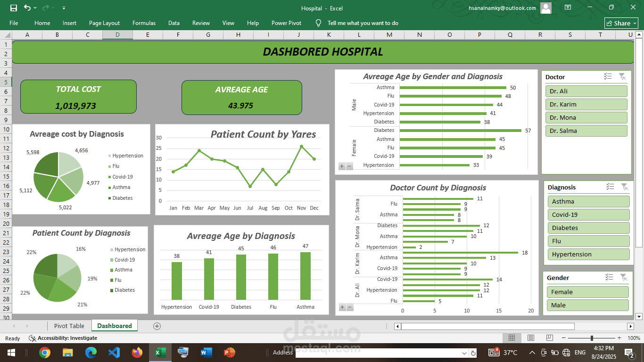Save the workbook using the floppy disk icon
644x362 pixels.
(14, 8)
